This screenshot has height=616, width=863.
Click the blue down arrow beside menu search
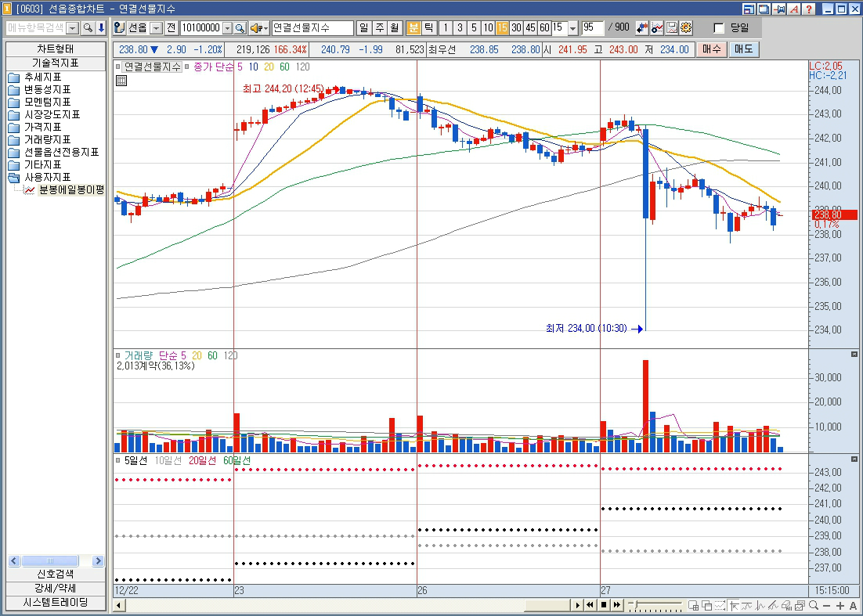101,28
